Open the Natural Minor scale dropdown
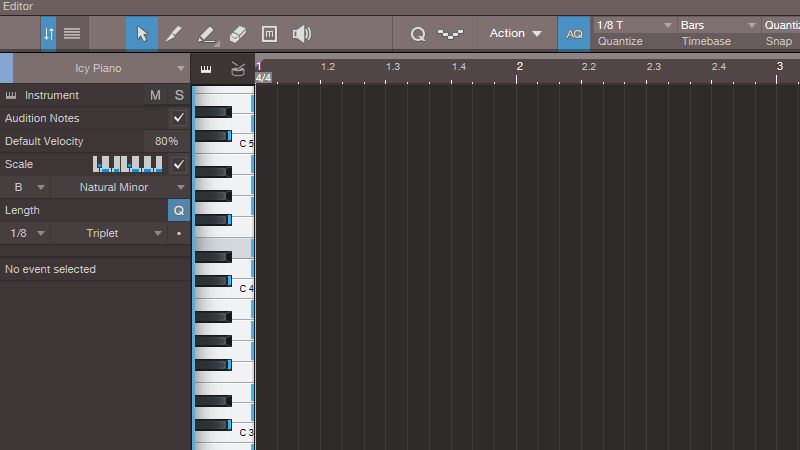Image resolution: width=800 pixels, height=450 pixels. [x=121, y=187]
